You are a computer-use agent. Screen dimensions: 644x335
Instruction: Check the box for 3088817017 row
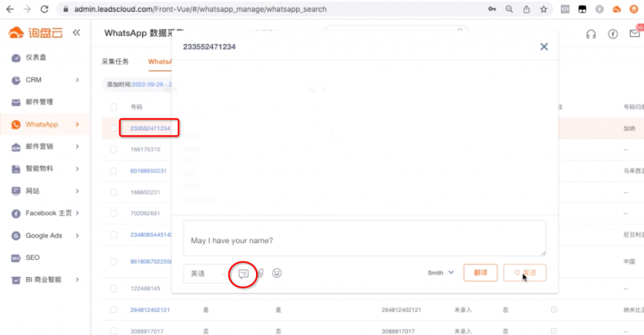pos(114,331)
